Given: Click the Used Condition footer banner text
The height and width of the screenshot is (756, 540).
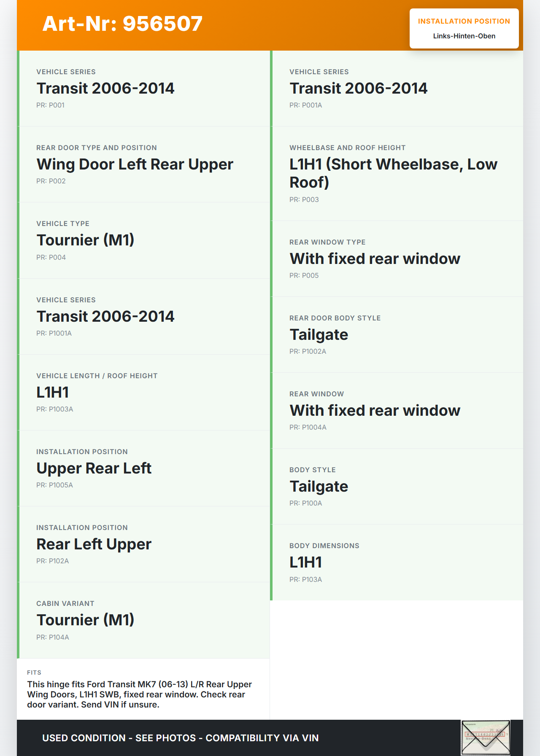Looking at the screenshot, I should (x=181, y=738).
